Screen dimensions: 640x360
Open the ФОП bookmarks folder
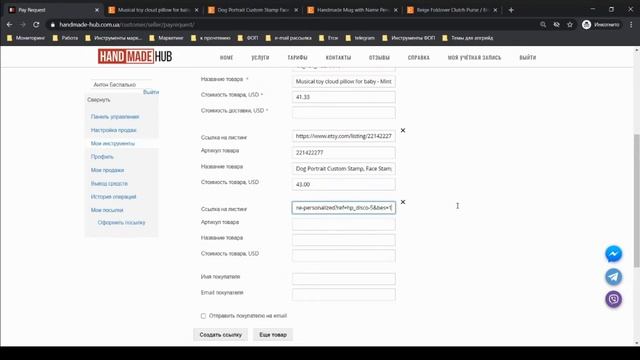248,38
